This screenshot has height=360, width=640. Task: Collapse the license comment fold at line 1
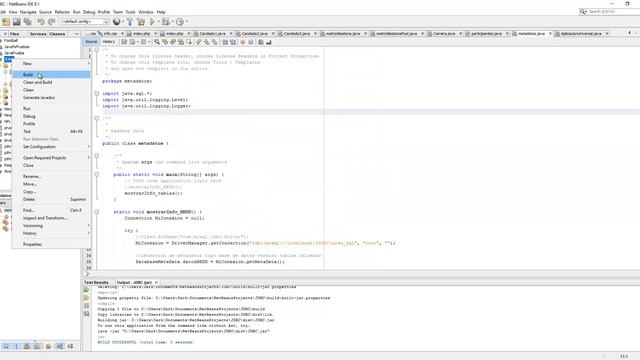pyautogui.click(x=97, y=50)
